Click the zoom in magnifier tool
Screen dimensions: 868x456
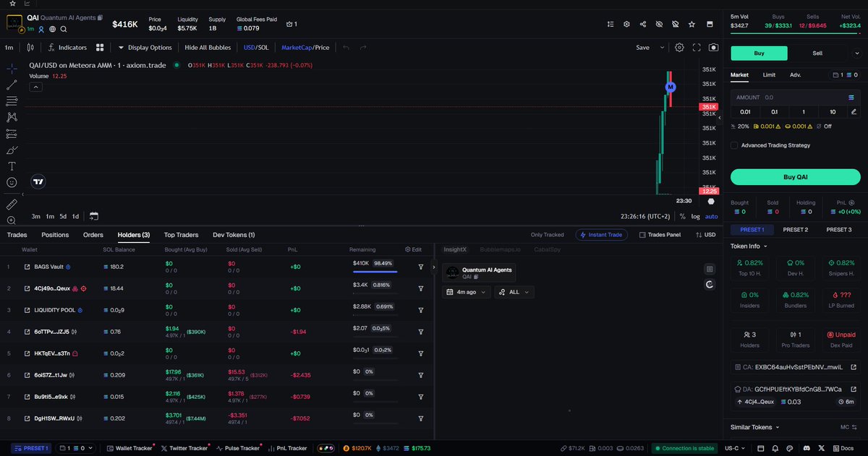(12, 220)
